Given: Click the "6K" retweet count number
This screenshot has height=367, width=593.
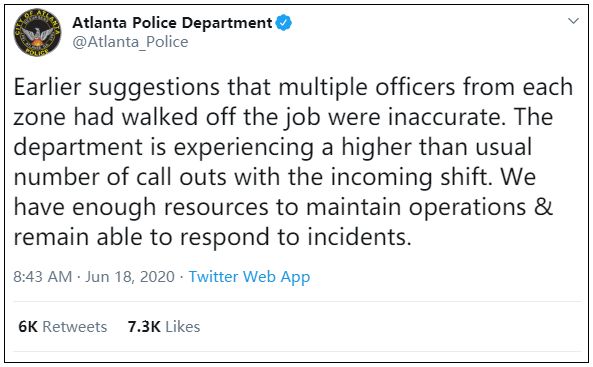Looking at the screenshot, I should pos(28,327).
